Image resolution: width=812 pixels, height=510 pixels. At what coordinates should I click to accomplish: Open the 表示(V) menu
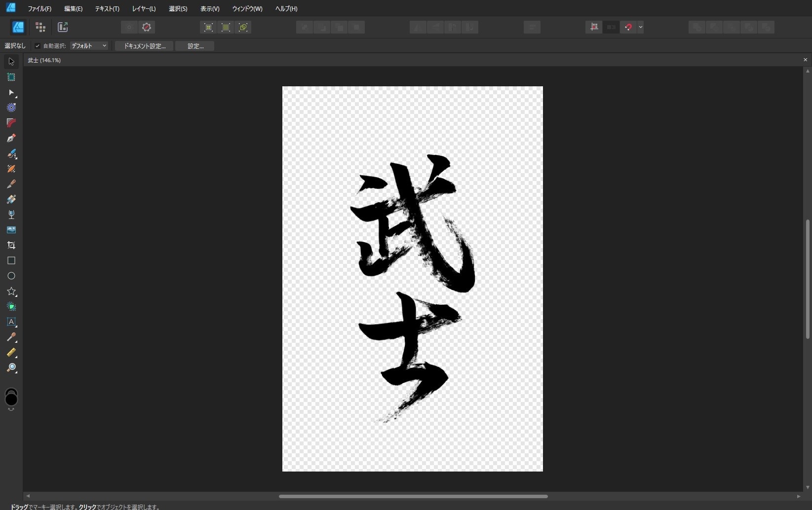[210, 8]
